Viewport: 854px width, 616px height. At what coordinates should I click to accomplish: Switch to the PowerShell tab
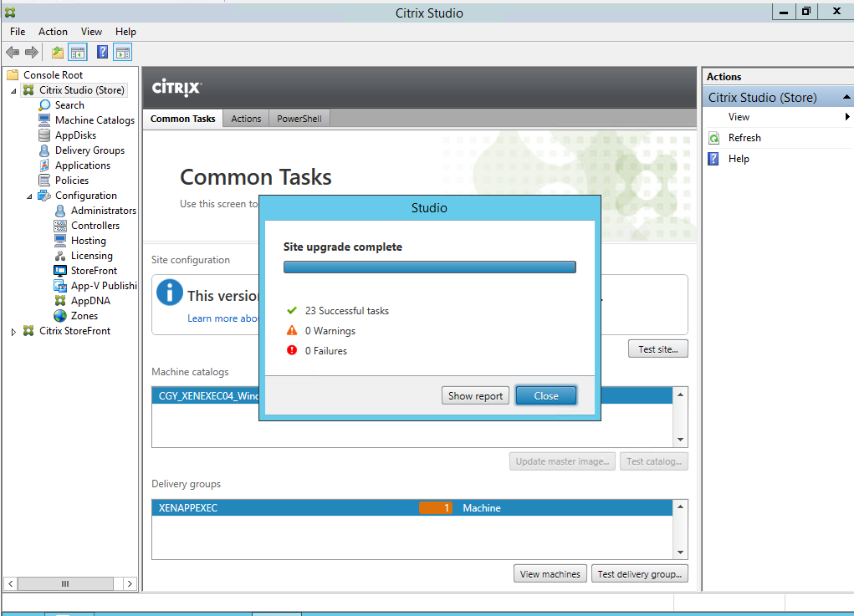point(299,119)
